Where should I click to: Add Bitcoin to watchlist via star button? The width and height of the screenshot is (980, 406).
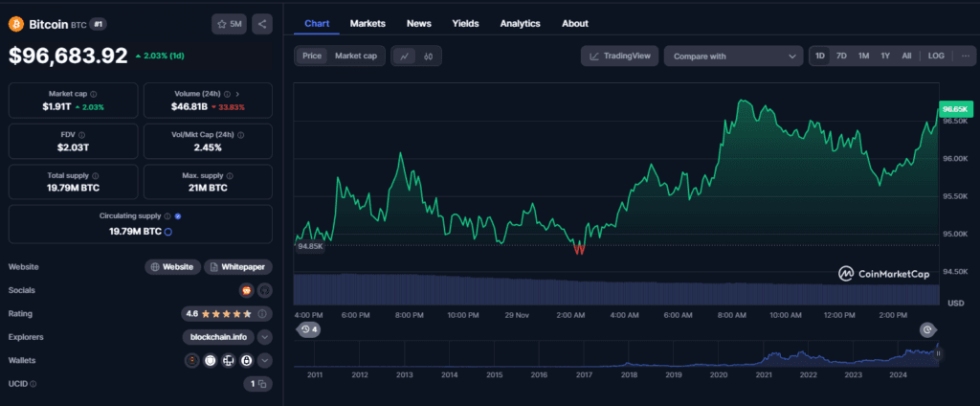point(229,24)
